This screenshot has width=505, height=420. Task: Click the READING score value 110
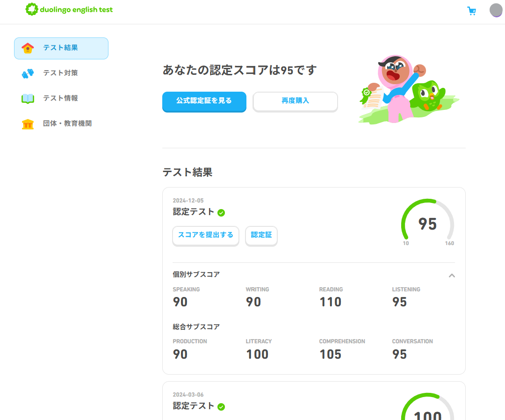coord(331,302)
